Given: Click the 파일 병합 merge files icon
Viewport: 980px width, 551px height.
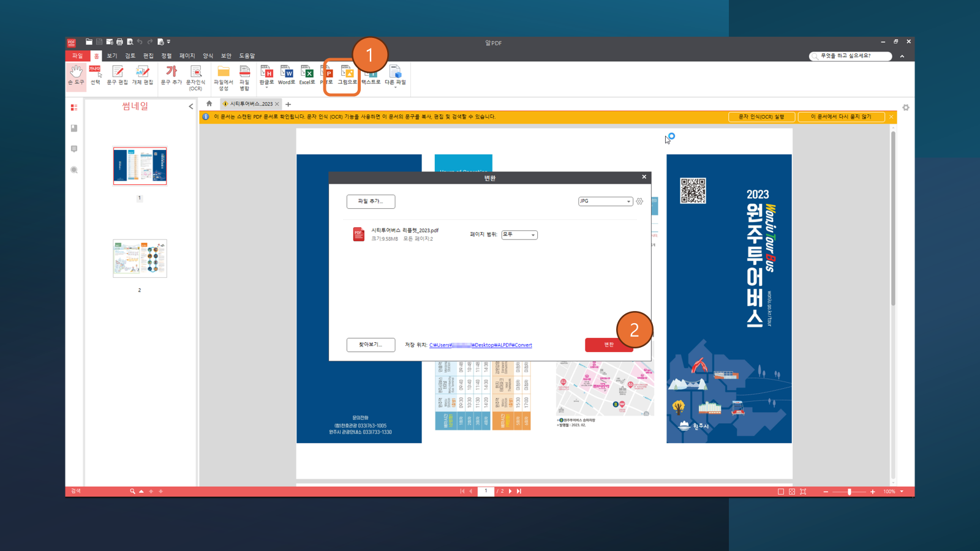Looking at the screenshot, I should 244,78.
